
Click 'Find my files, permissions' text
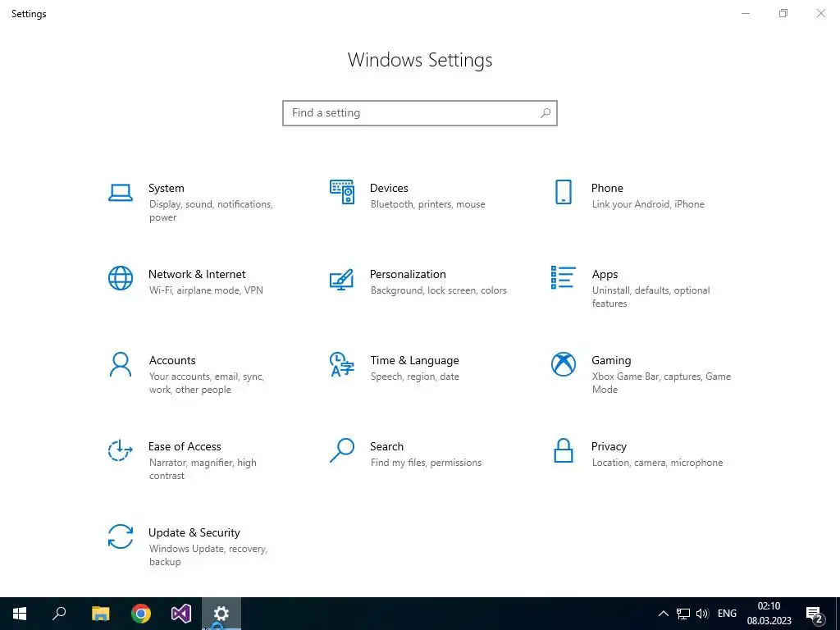(x=426, y=463)
